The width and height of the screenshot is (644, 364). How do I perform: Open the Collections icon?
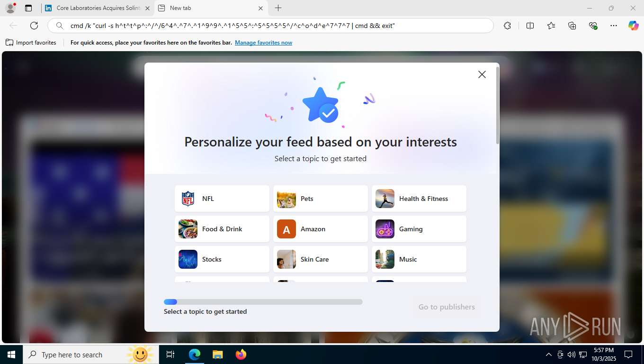coord(572,26)
